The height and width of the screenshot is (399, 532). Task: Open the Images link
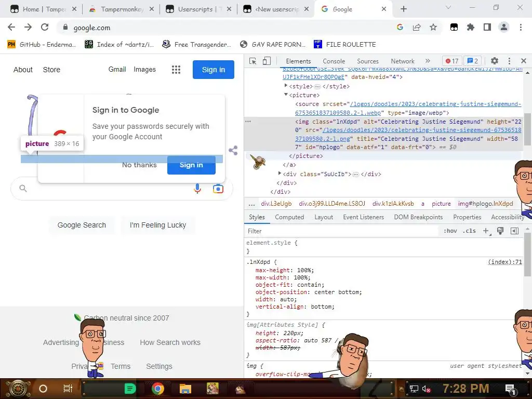[x=144, y=69]
